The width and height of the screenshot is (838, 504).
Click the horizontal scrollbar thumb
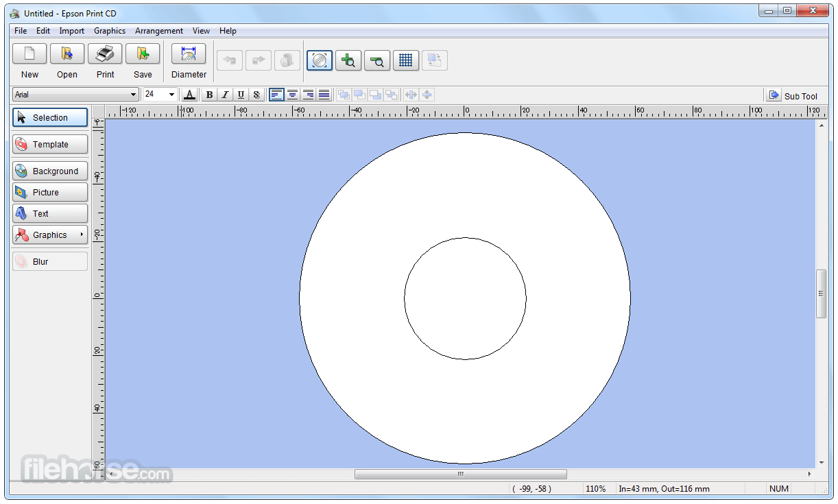pyautogui.click(x=461, y=474)
